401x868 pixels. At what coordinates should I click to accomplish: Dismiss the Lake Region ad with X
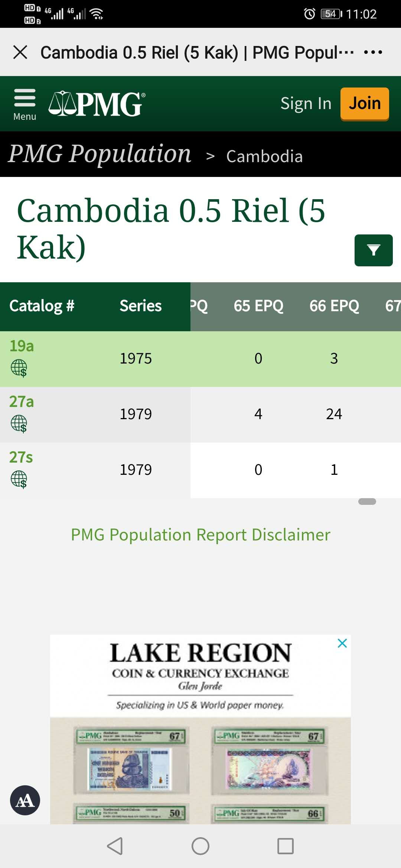342,643
